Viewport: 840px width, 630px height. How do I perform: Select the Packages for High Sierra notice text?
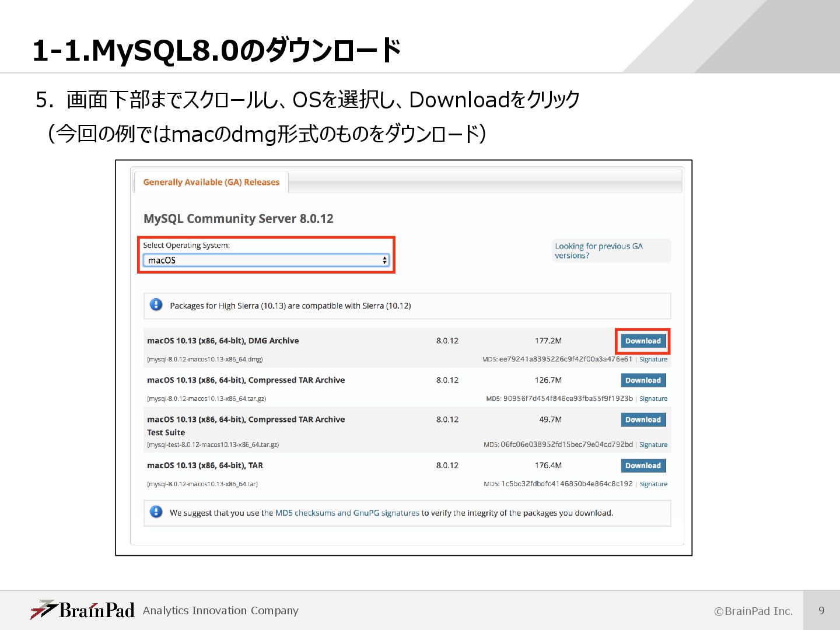point(290,306)
